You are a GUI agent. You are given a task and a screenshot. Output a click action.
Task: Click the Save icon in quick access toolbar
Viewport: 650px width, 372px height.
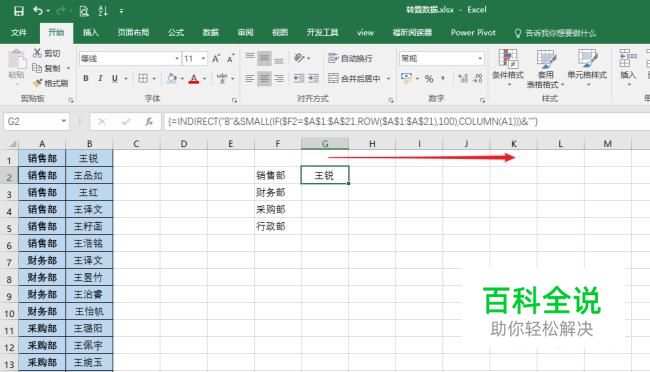[19, 11]
